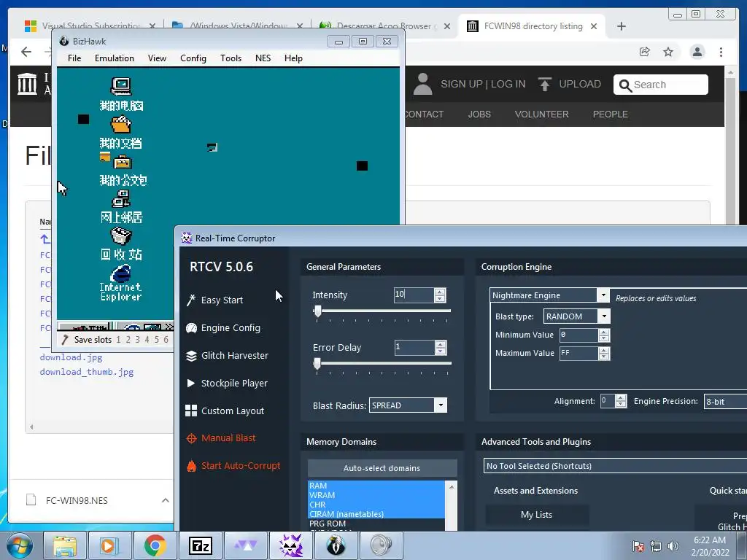Screen dimensions: 747x560
Task: Open Glitch Harvester in RTCV sidebar
Action: pyautogui.click(x=228, y=355)
